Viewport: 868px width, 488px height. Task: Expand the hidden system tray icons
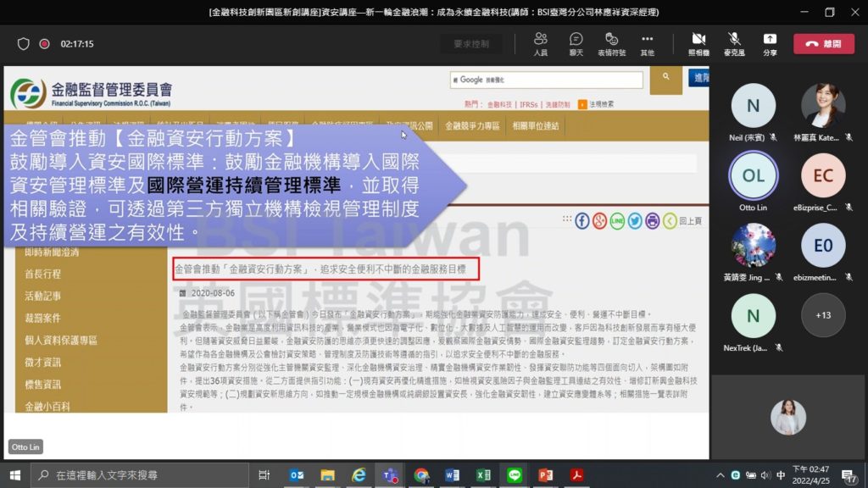tap(721, 475)
